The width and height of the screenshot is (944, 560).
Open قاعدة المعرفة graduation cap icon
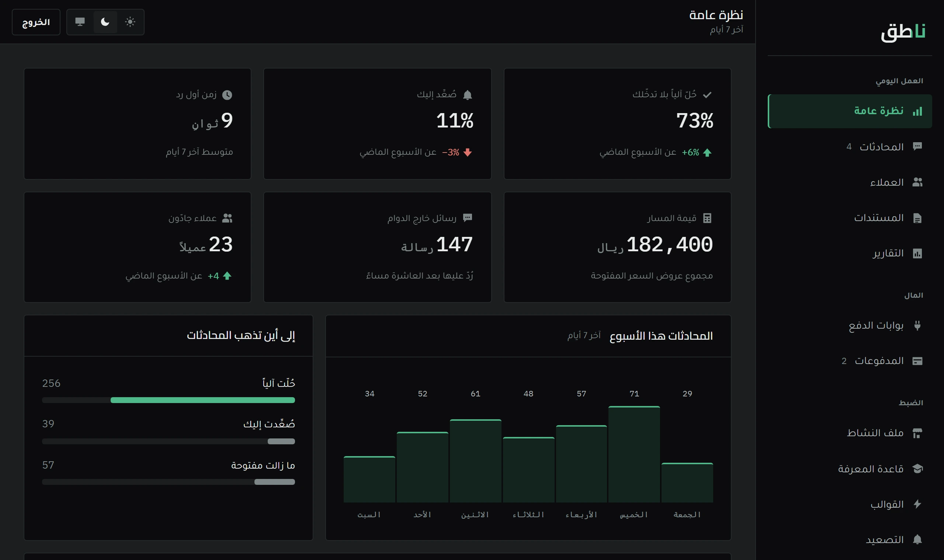click(x=917, y=469)
